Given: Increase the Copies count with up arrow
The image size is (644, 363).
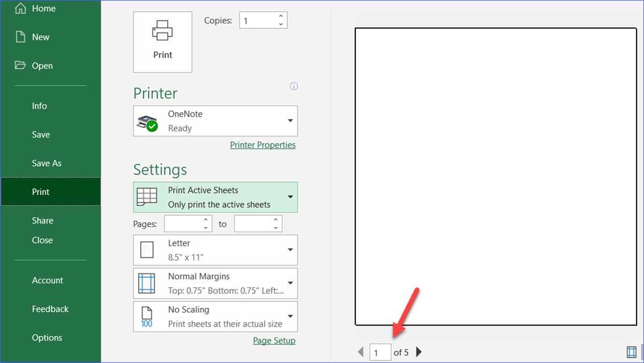Looking at the screenshot, I should 281,17.
